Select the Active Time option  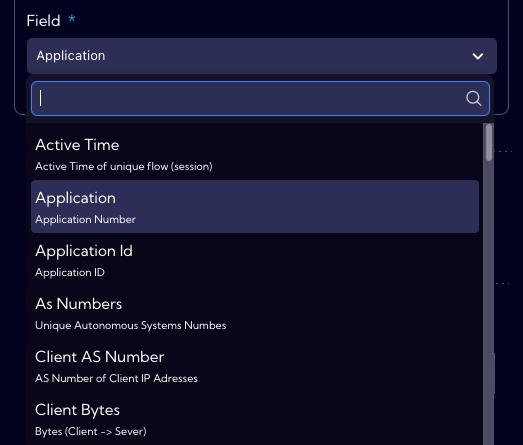coord(255,154)
